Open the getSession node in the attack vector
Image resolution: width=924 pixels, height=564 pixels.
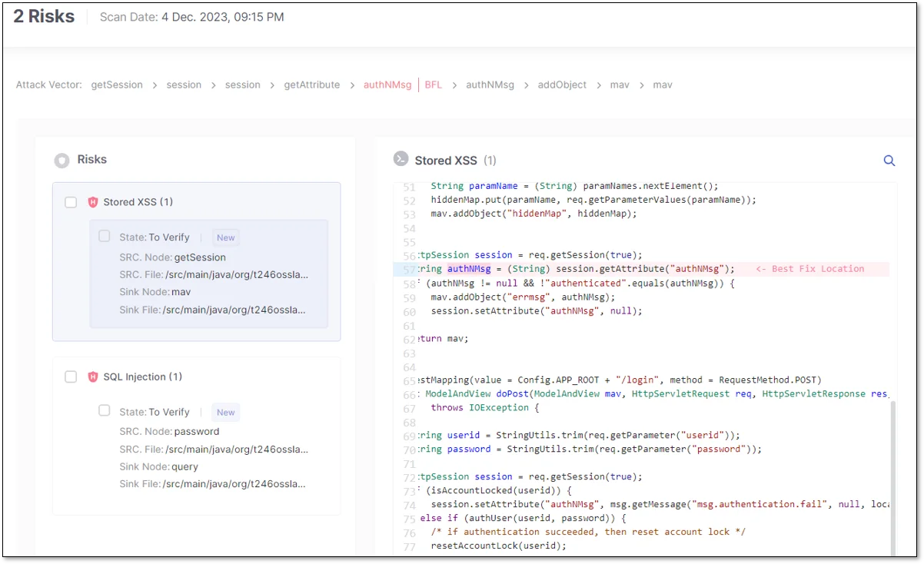[x=117, y=85]
